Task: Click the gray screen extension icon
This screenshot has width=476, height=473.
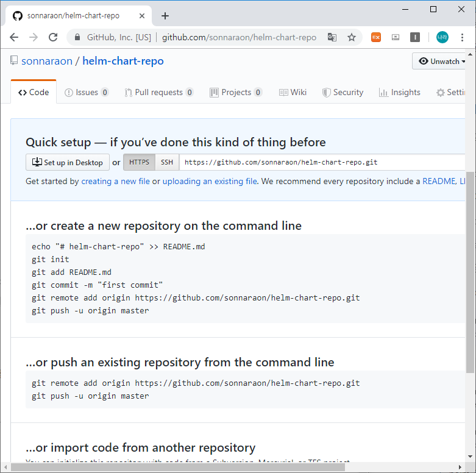Action: pos(396,37)
